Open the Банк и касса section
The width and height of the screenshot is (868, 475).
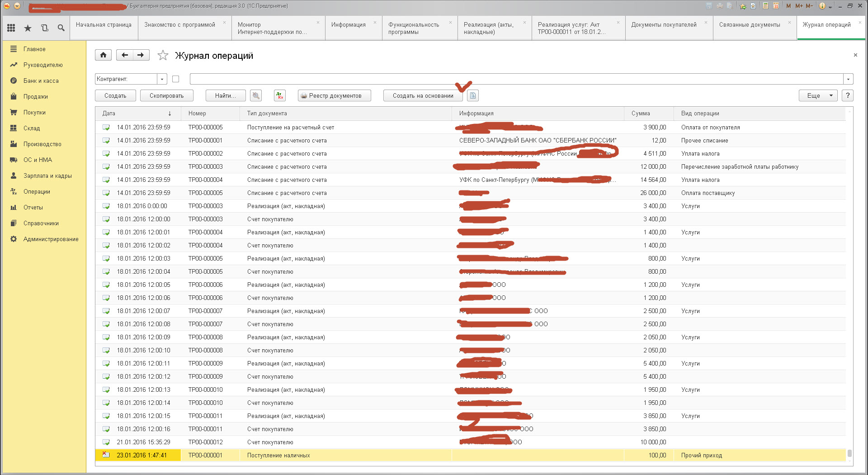(x=41, y=81)
